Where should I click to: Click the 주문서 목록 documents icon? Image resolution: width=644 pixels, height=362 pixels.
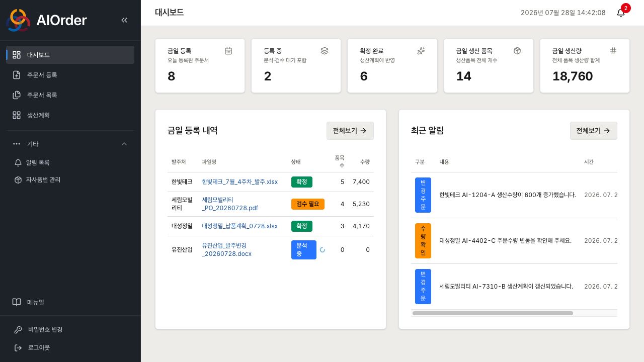pyautogui.click(x=17, y=95)
